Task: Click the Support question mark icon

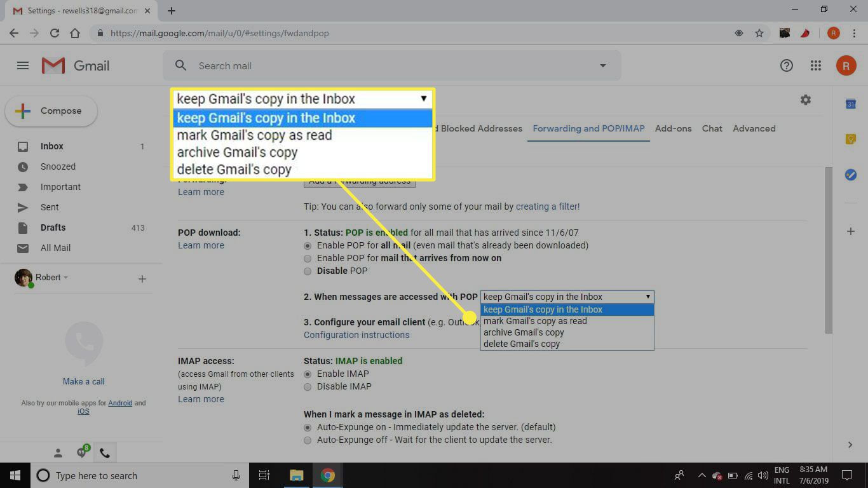Action: coord(786,65)
